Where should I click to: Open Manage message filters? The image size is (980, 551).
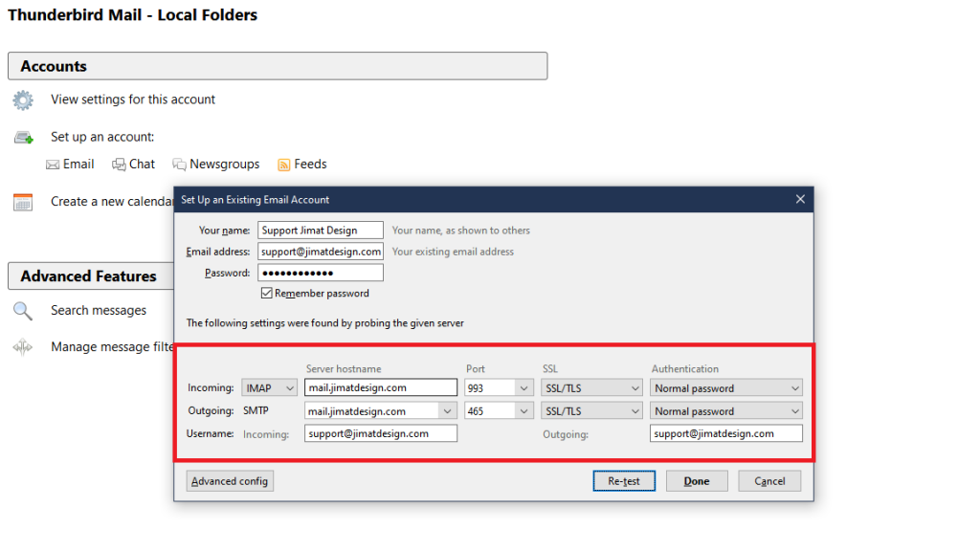pos(112,346)
